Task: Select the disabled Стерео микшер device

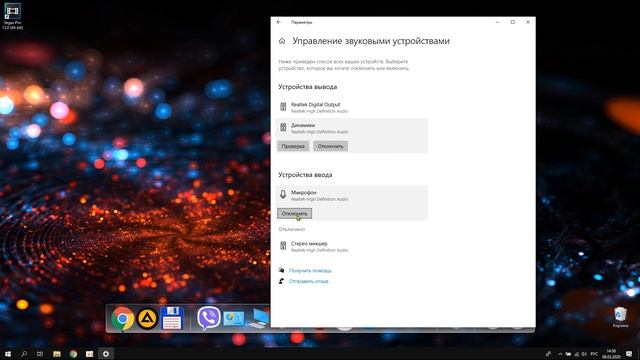Action: 352,246
